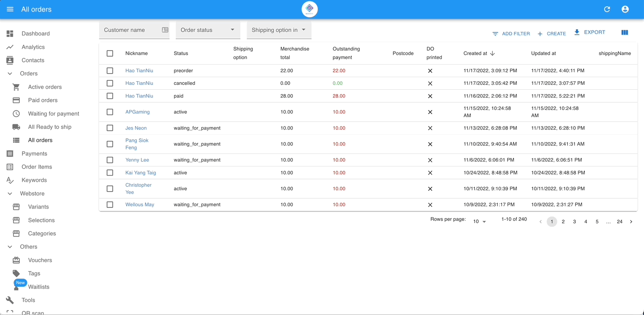Open the Order status dropdown filter
The width and height of the screenshot is (644, 315).
coord(208,30)
